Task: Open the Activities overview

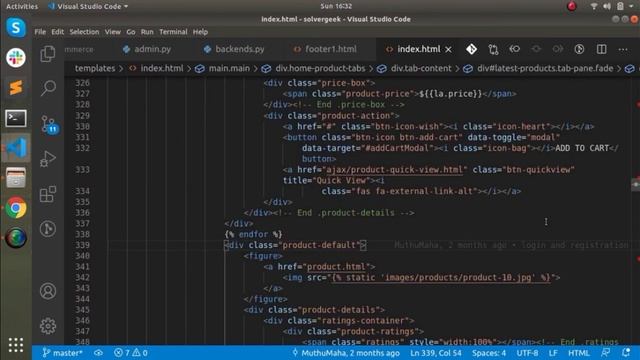Action: click(x=22, y=6)
